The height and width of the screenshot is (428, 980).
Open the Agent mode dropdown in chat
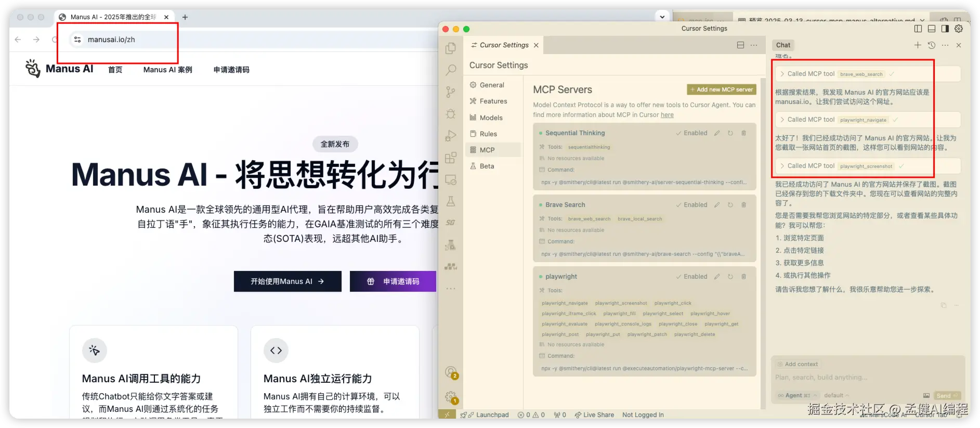pos(797,396)
